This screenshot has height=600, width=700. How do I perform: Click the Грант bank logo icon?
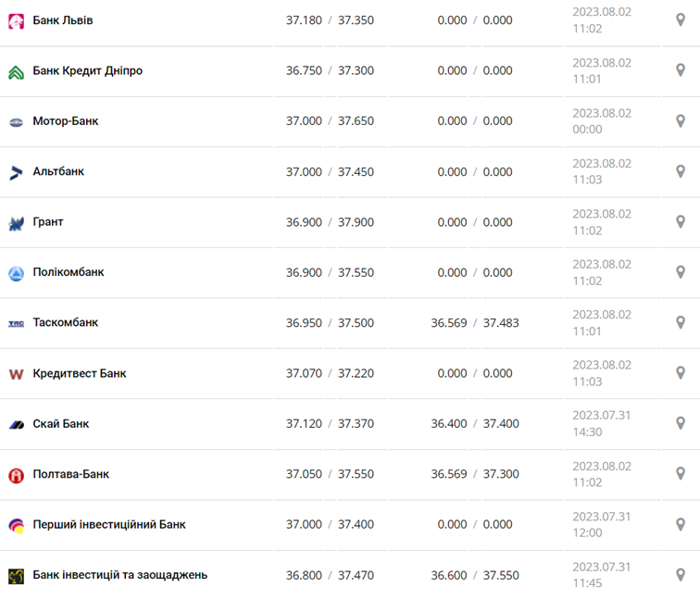(x=16, y=223)
